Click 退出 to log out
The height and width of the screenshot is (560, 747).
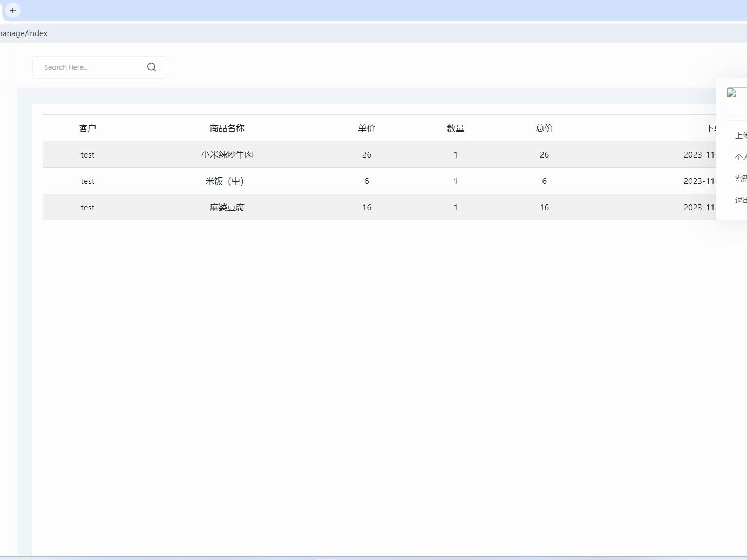tap(739, 200)
